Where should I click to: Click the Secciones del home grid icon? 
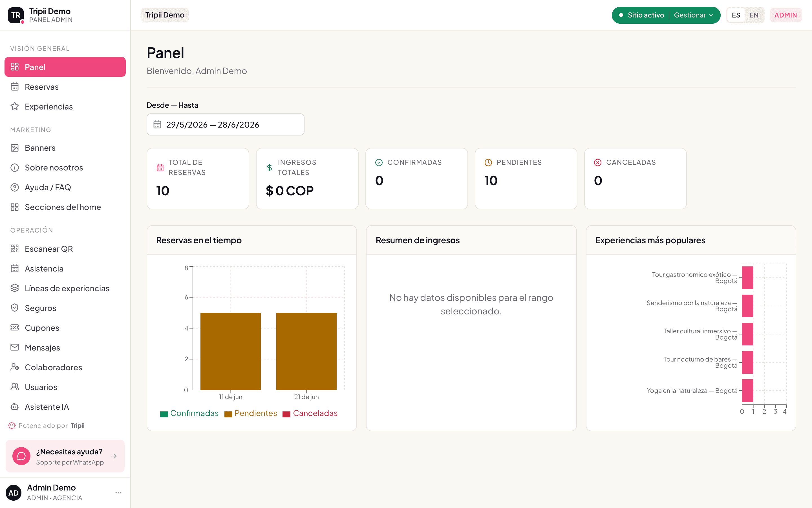click(14, 207)
